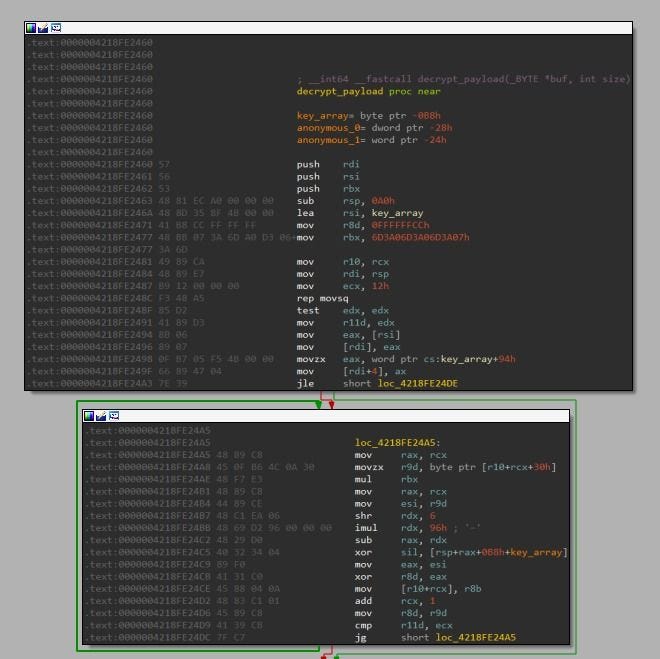Click the edit pencil icon on loc_4218FE24A5 block

[101, 416]
